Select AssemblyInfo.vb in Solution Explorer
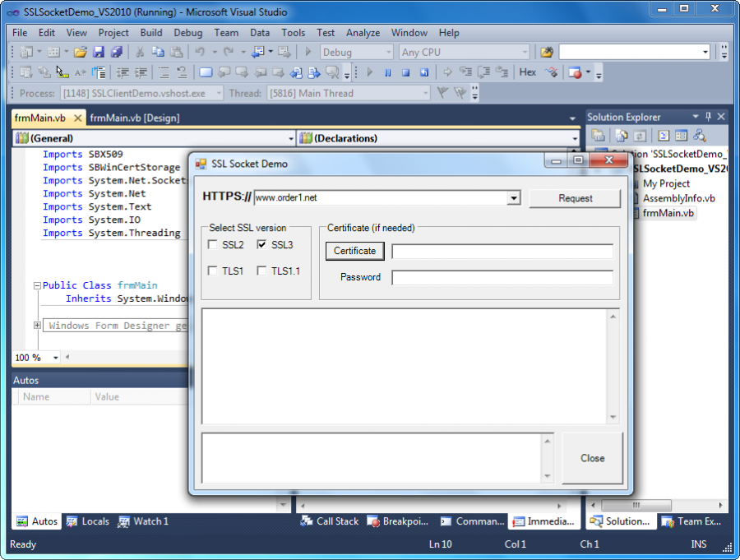 click(x=678, y=198)
